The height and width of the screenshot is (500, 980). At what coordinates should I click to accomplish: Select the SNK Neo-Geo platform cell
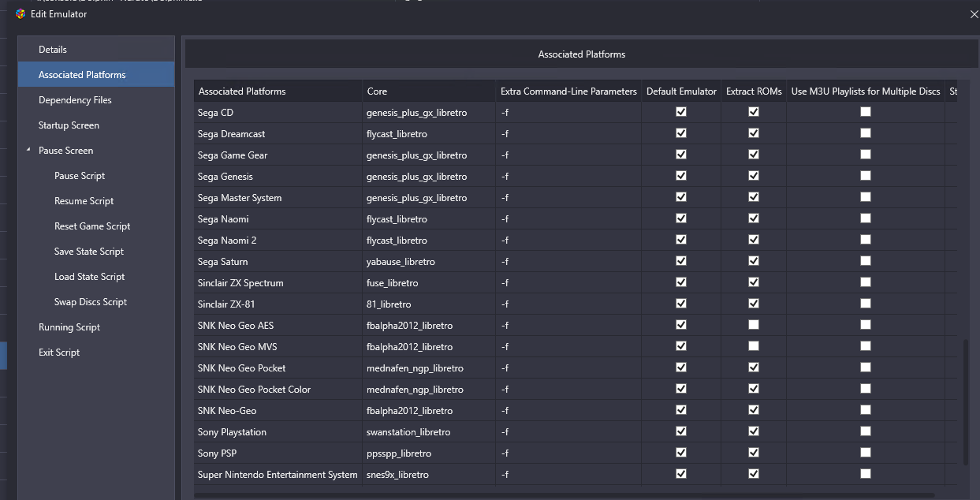point(278,411)
